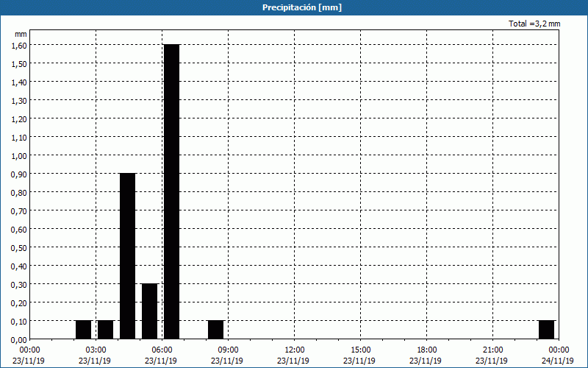This screenshot has height=368, width=588.
Task: Click the 24/11/19 date label
Action: (558, 361)
